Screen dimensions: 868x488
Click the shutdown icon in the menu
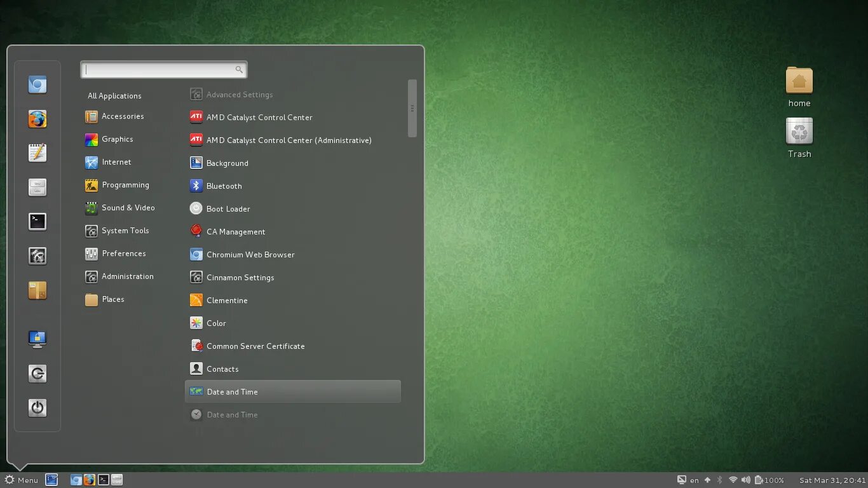tap(37, 408)
